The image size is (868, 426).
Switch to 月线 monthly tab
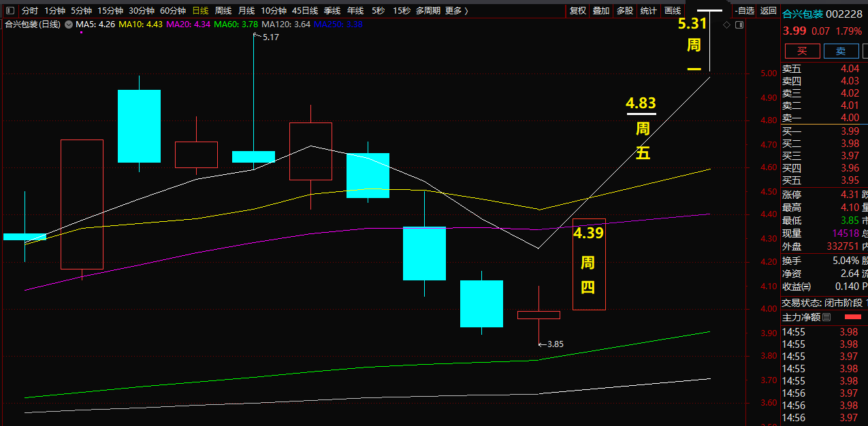point(246,11)
